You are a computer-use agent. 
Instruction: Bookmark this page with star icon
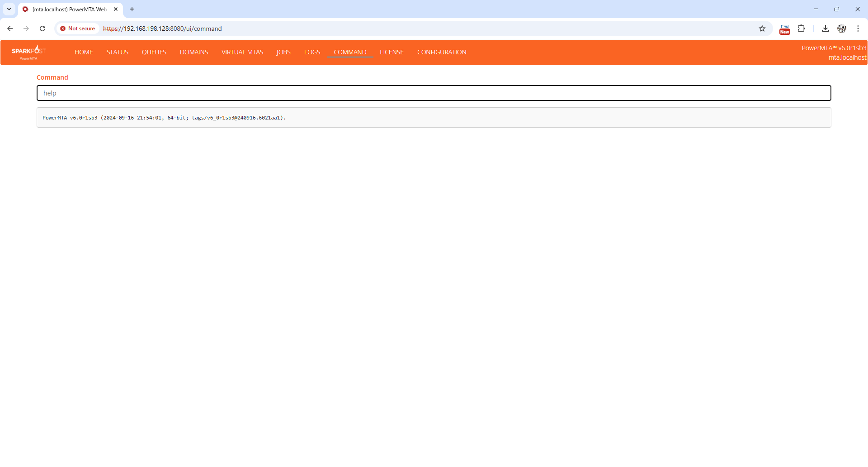pos(762,29)
